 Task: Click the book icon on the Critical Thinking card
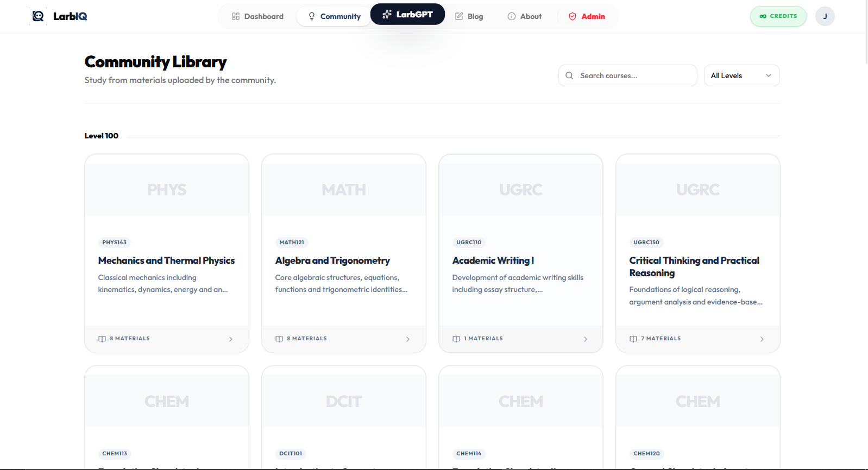pos(633,339)
